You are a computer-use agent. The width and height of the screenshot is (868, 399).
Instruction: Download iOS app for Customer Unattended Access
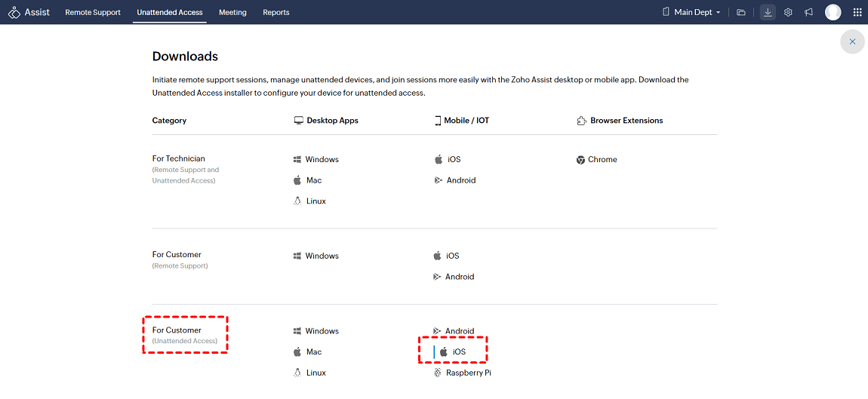coord(453,352)
